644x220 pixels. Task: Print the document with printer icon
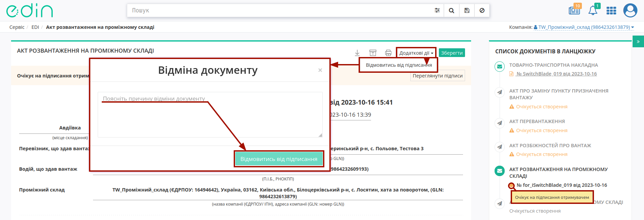[388, 53]
